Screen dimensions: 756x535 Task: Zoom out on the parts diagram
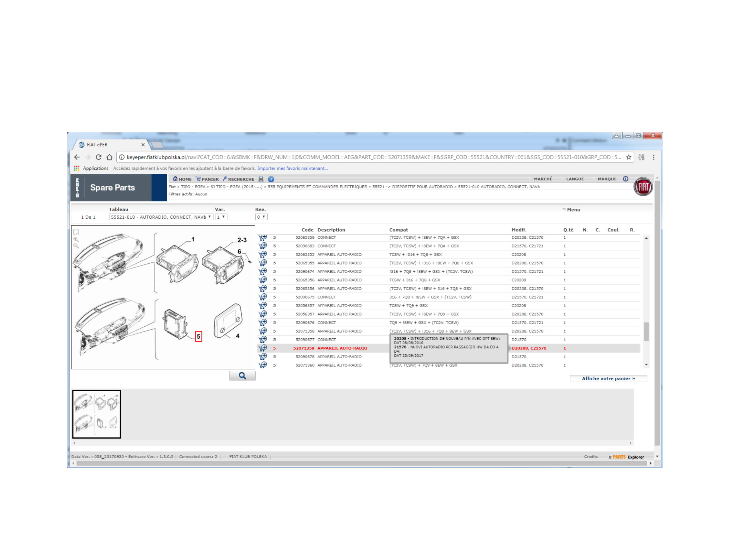point(76,246)
